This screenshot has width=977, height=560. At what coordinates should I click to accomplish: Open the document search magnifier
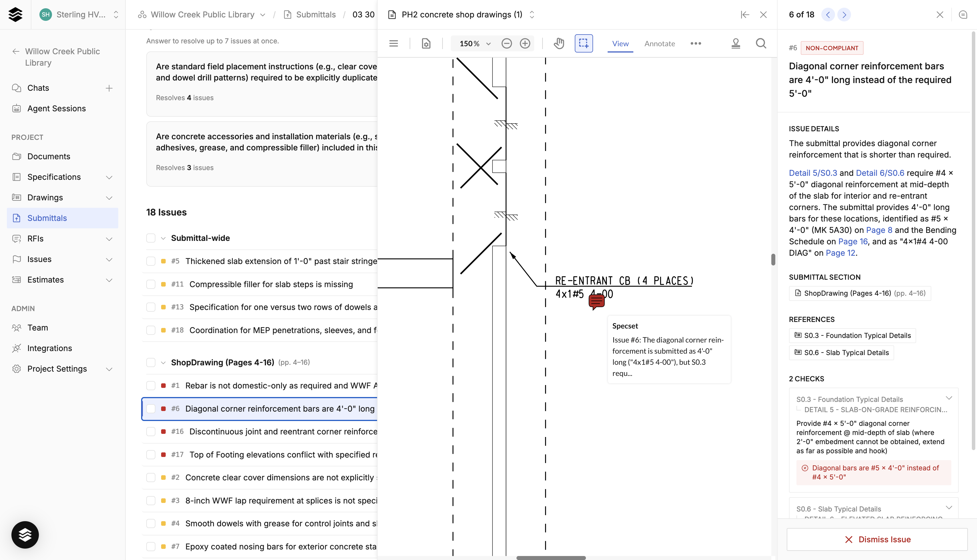click(761, 43)
